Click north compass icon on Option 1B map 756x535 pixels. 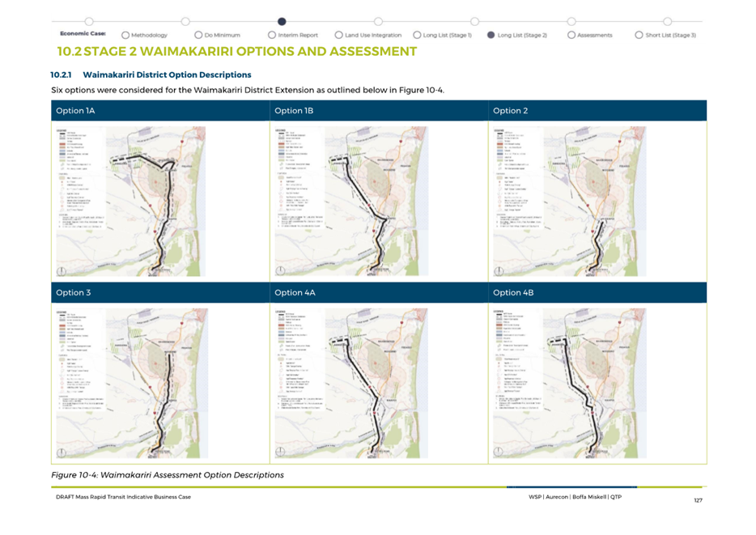click(x=280, y=271)
